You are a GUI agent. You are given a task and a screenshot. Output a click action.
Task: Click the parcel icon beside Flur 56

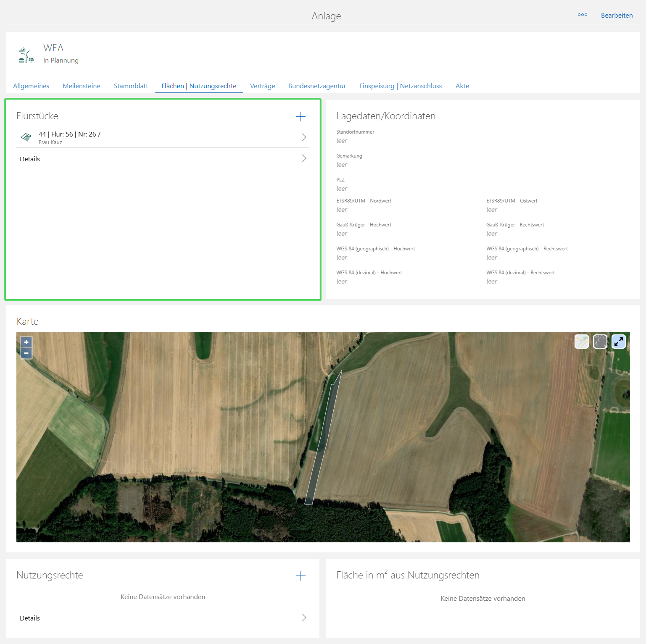[x=26, y=137]
